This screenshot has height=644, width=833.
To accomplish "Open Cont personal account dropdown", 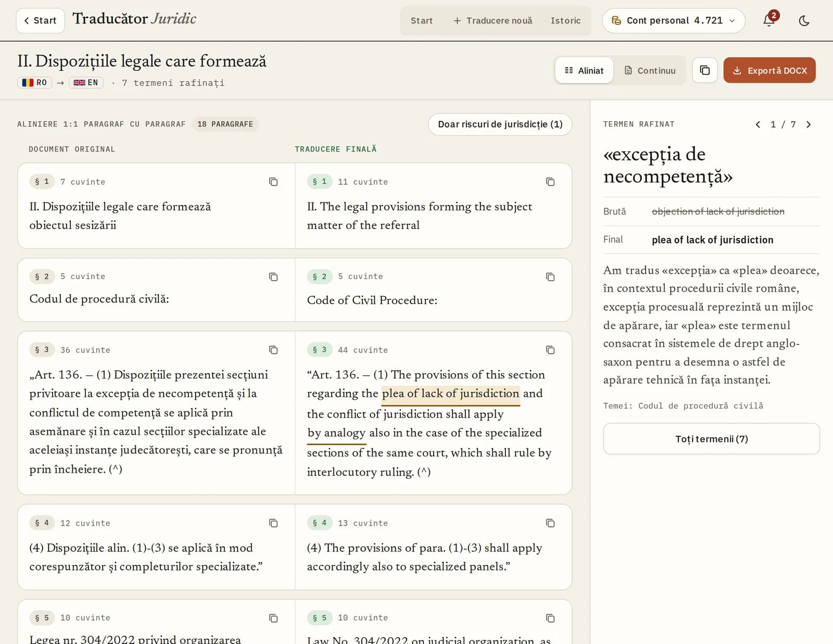I will 674,20.
